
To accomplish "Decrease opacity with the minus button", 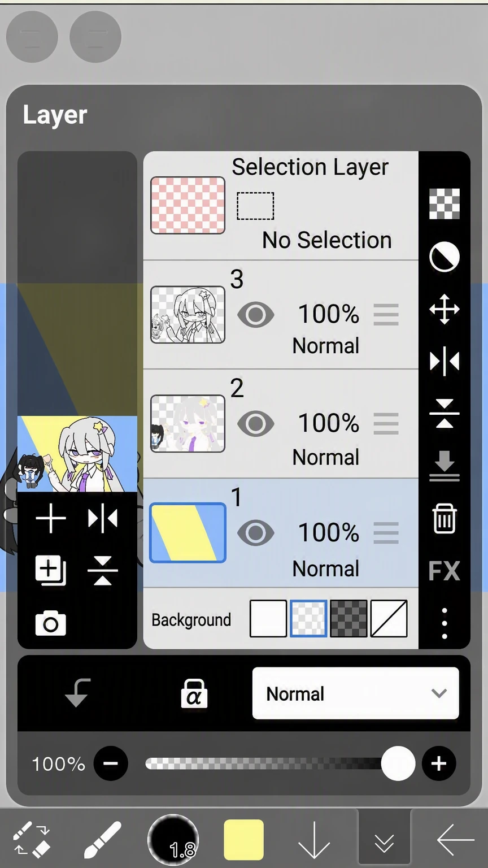I will tap(111, 764).
